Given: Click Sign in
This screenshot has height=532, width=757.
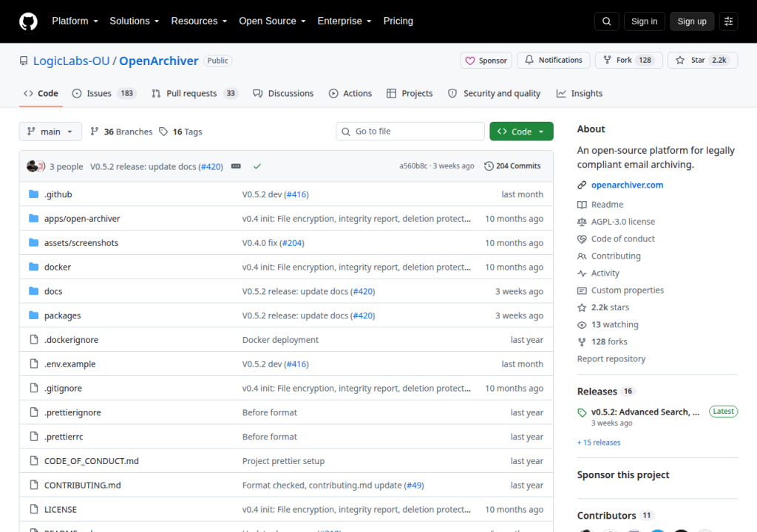Looking at the screenshot, I should tap(644, 21).
